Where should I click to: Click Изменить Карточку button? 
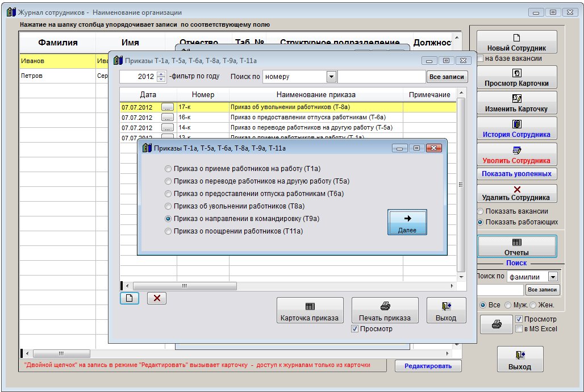tap(516, 103)
